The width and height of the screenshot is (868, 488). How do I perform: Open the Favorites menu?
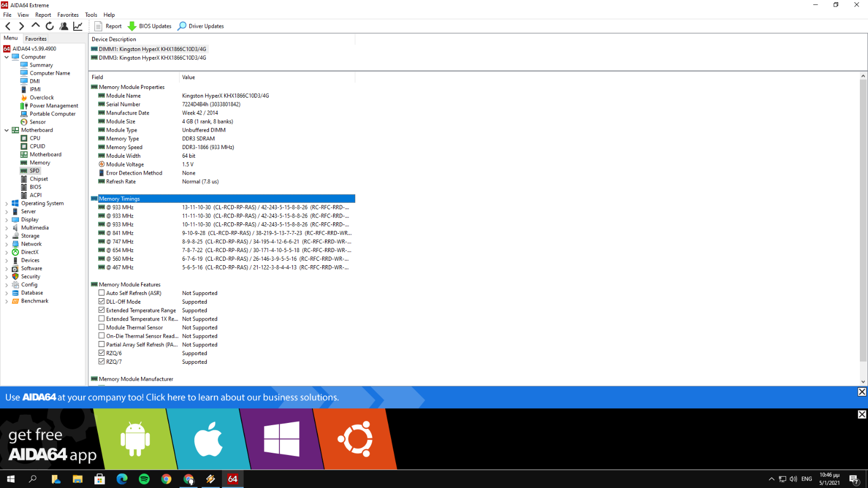68,15
